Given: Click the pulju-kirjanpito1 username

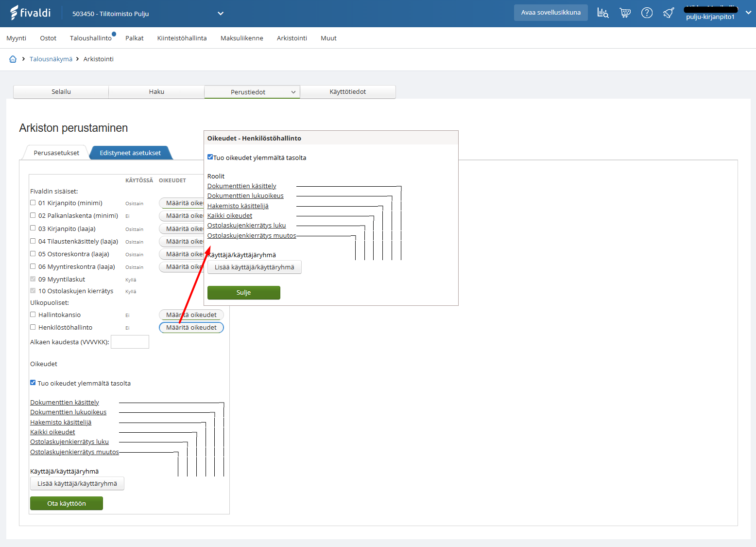Looking at the screenshot, I should pyautogui.click(x=710, y=17).
